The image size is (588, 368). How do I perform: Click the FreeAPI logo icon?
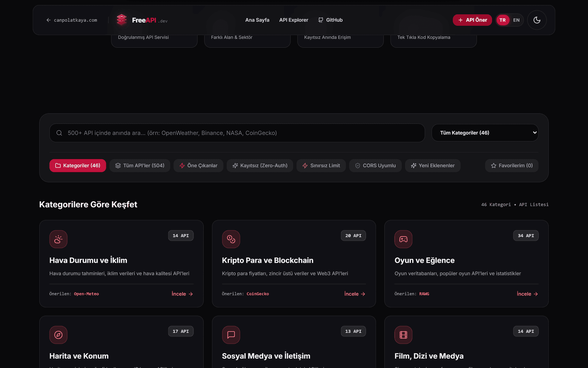pos(122,20)
